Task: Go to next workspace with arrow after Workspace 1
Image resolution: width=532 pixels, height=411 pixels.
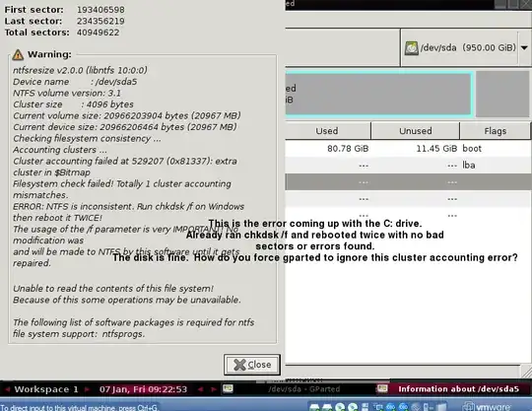Action: click(88, 389)
